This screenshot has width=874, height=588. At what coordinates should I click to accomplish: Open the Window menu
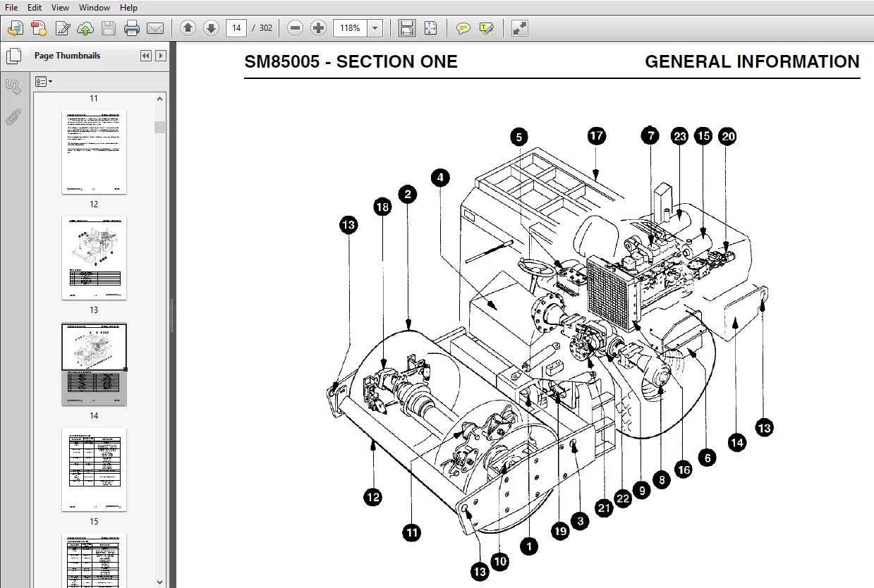95,7
